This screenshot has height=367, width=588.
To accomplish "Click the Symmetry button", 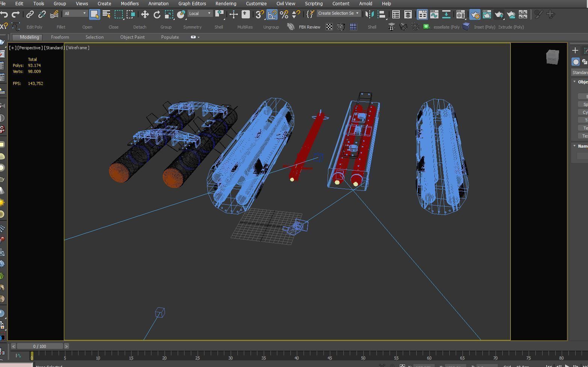I will click(x=192, y=27).
